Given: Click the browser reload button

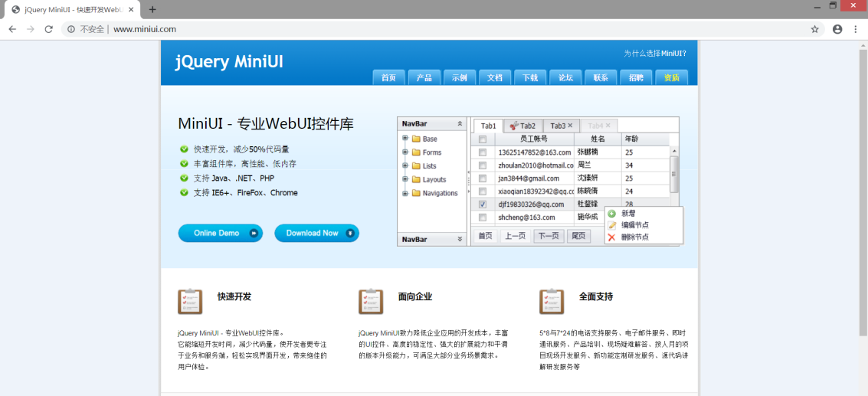Looking at the screenshot, I should point(48,29).
